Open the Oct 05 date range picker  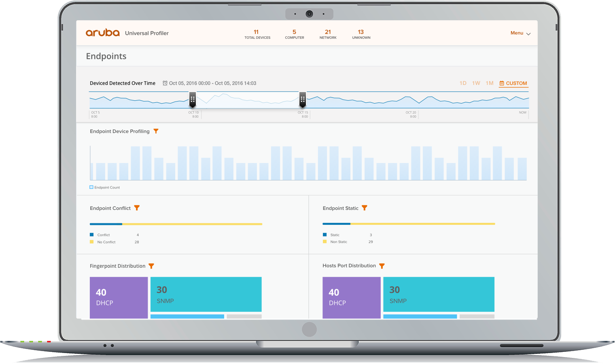point(212,83)
